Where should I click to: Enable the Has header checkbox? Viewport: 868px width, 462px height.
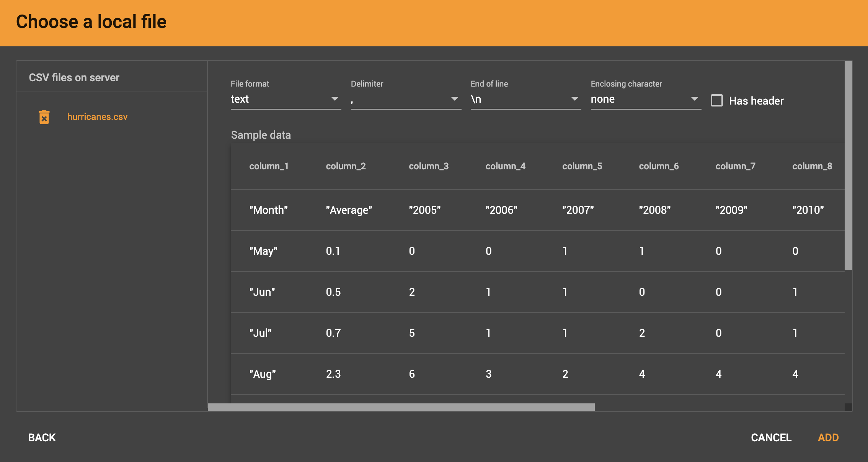click(x=716, y=100)
